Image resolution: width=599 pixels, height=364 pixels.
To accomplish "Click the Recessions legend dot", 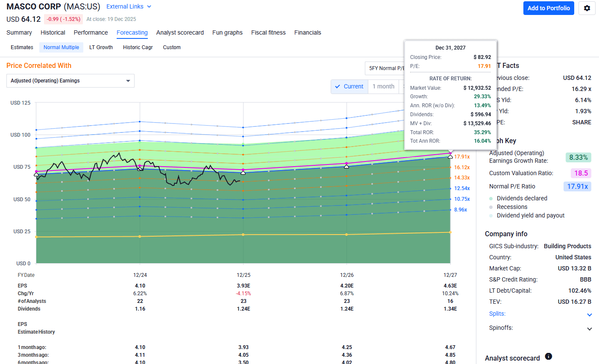I will (x=491, y=207).
